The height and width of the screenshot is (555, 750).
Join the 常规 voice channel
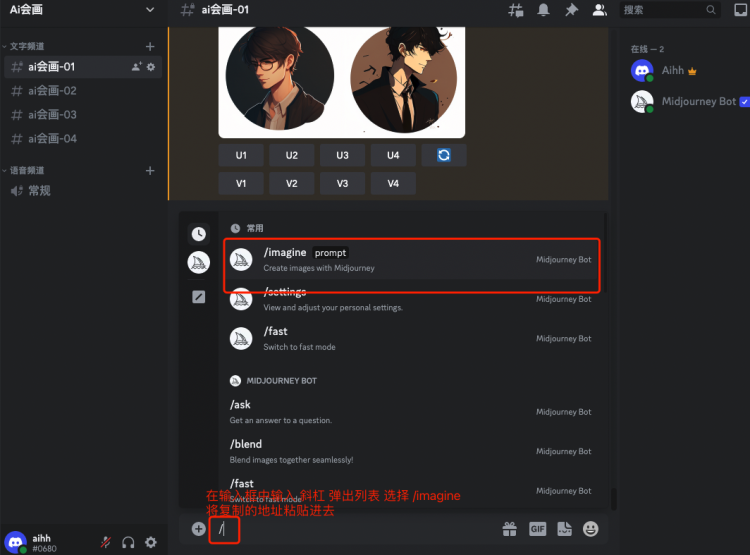[83, 191]
